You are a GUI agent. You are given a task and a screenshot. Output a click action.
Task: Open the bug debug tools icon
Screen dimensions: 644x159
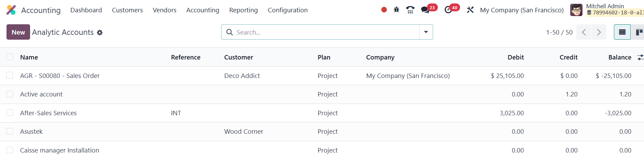pyautogui.click(x=397, y=10)
